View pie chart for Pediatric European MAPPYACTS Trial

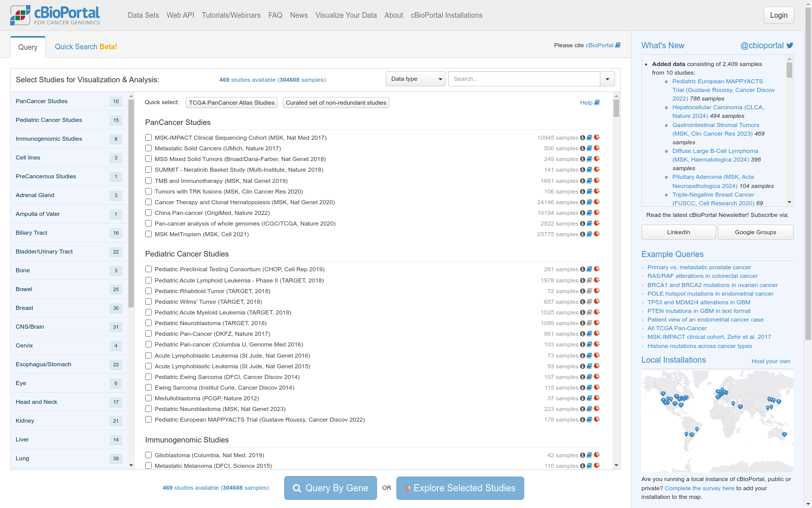click(x=597, y=420)
